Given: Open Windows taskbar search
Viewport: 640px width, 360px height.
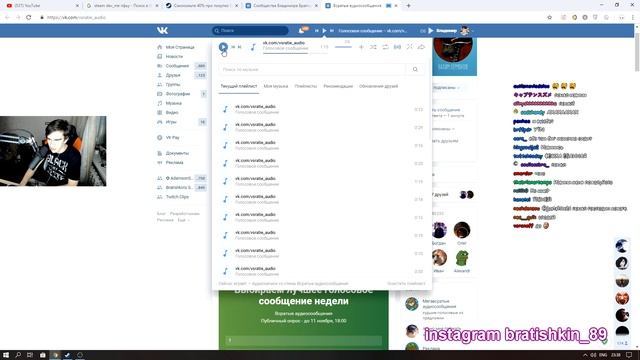Looking at the screenshot, I should click(18, 355).
